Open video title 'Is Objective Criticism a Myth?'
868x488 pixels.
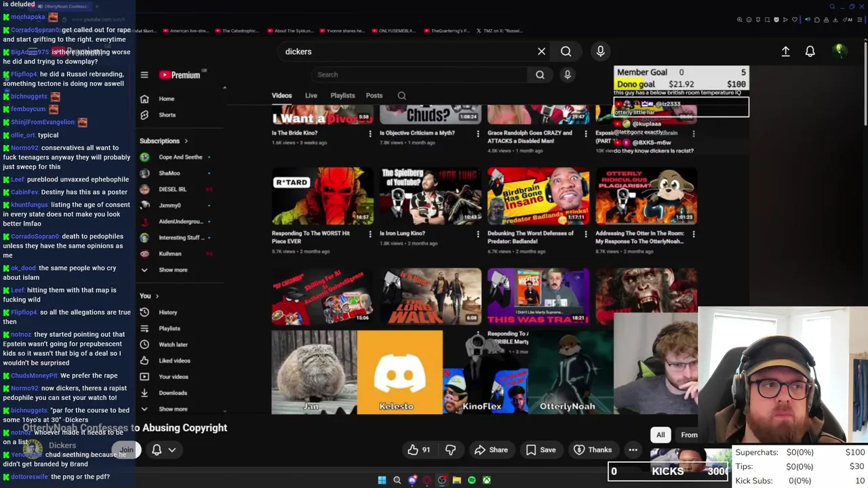point(417,134)
